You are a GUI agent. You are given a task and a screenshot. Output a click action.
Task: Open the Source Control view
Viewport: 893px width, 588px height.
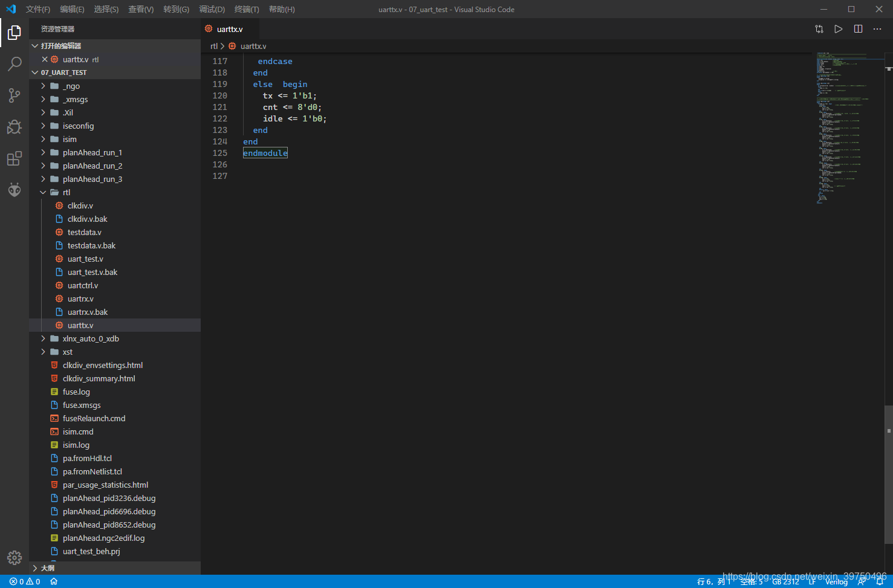tap(15, 95)
